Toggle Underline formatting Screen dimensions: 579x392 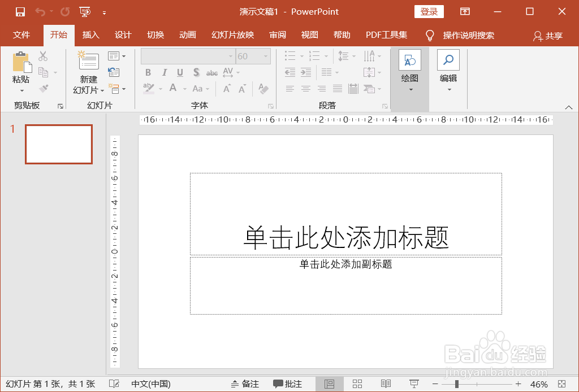click(x=180, y=72)
